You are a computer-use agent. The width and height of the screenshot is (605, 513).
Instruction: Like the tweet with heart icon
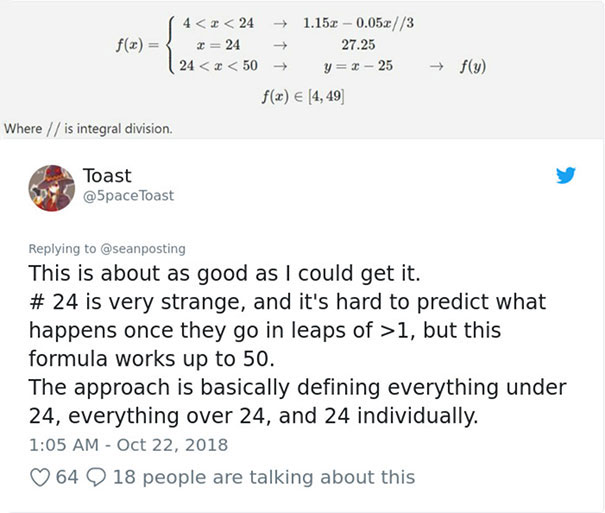[40, 478]
